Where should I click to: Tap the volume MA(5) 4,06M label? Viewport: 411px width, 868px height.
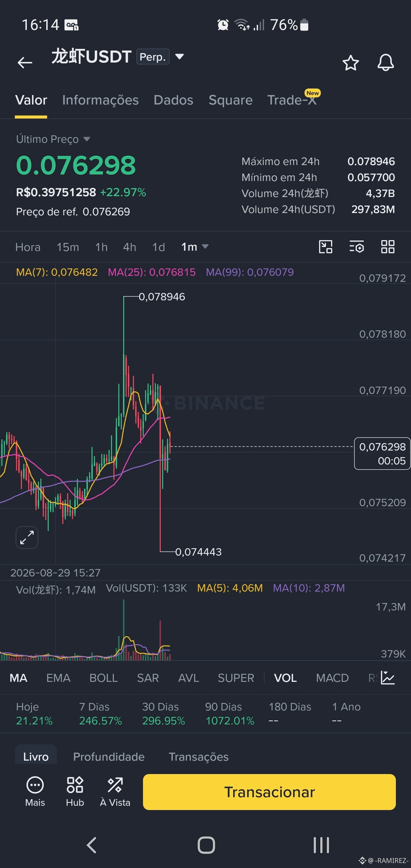tap(230, 588)
